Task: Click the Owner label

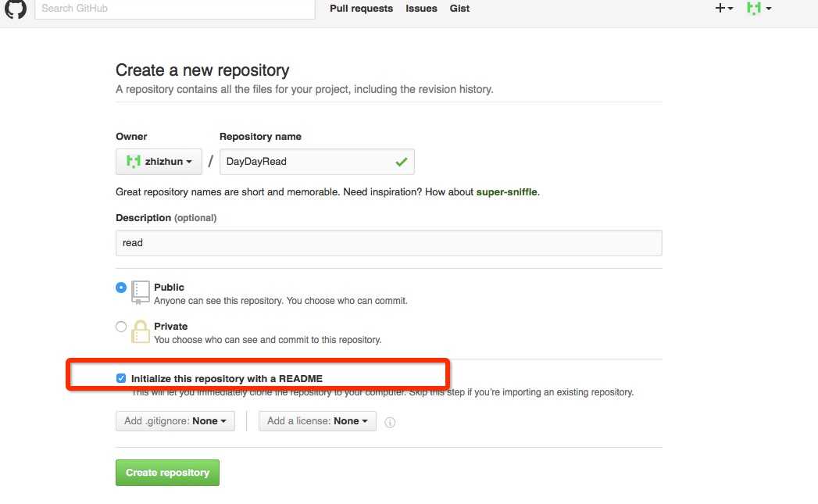Action: 131,137
